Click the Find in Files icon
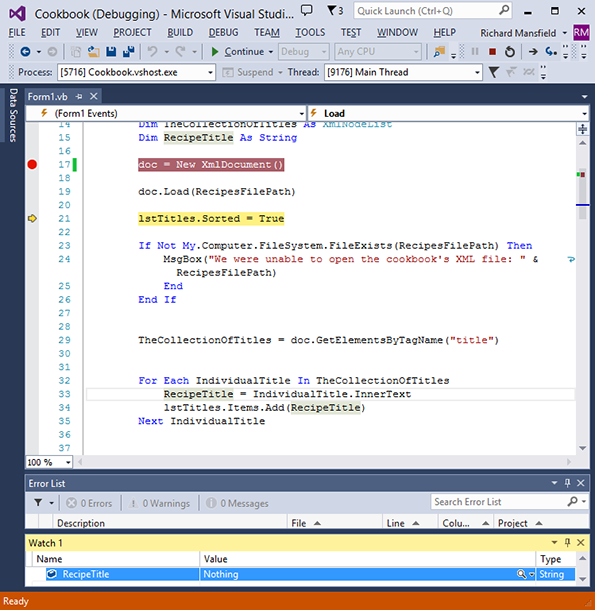 point(439,51)
